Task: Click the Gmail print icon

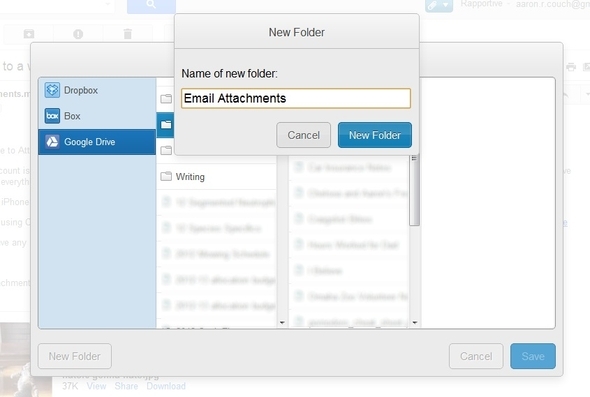Action: point(571,67)
